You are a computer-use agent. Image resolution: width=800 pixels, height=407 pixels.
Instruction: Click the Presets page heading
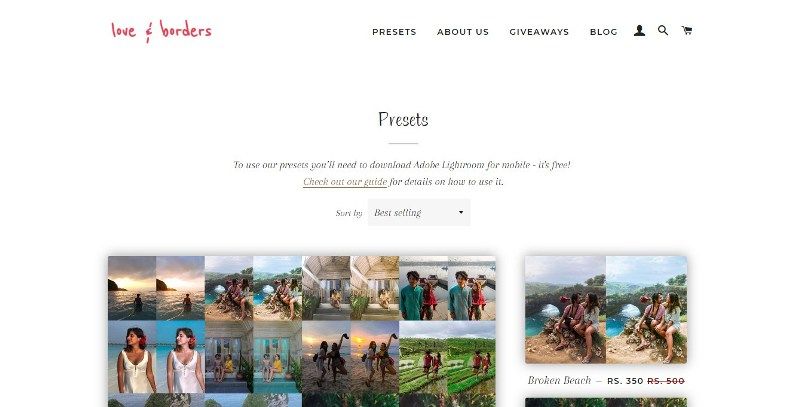tap(403, 119)
